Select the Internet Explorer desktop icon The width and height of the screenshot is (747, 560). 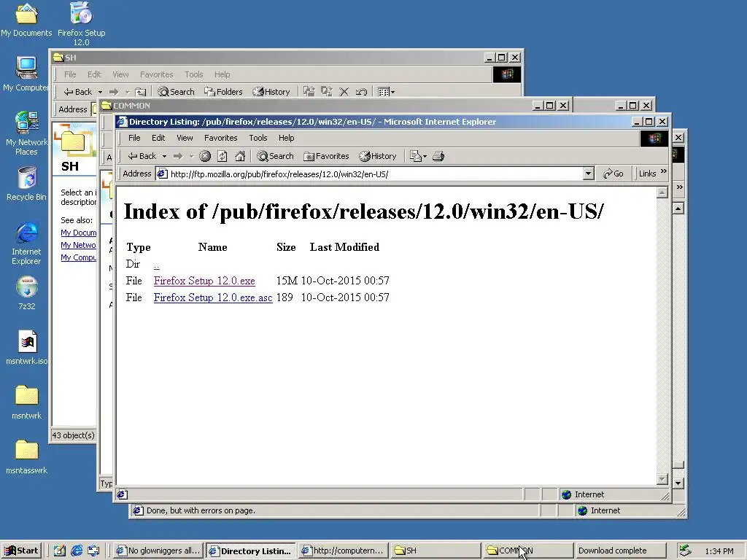[26, 243]
